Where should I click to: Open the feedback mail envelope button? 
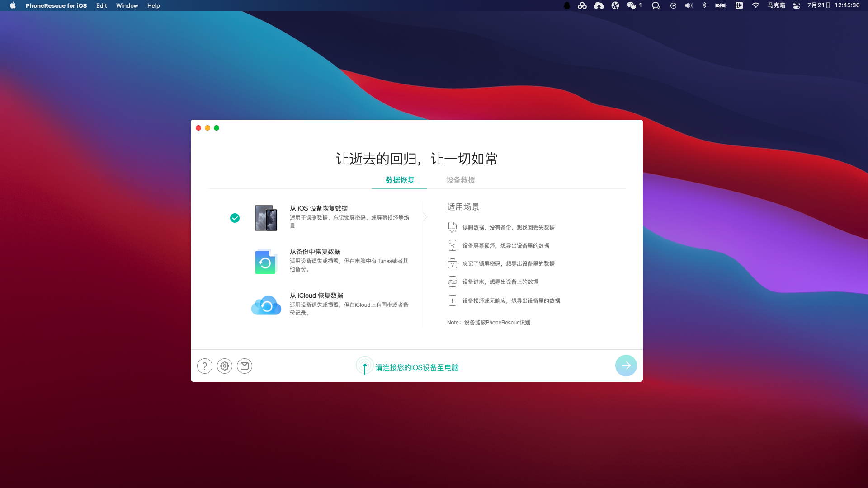tap(245, 366)
